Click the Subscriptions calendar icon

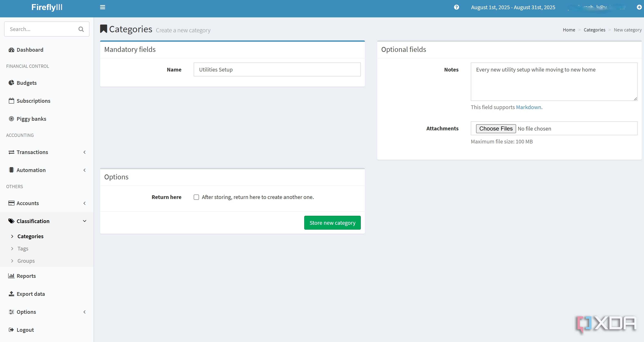click(x=11, y=101)
